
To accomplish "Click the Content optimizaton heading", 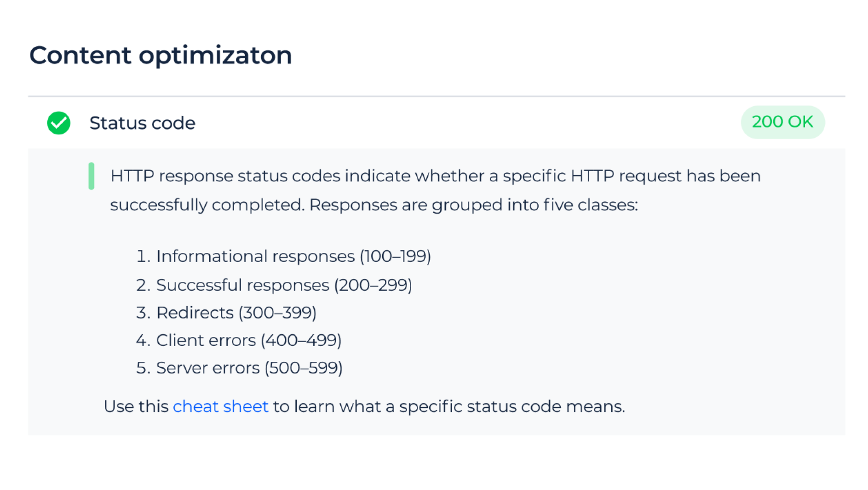I will (x=161, y=56).
